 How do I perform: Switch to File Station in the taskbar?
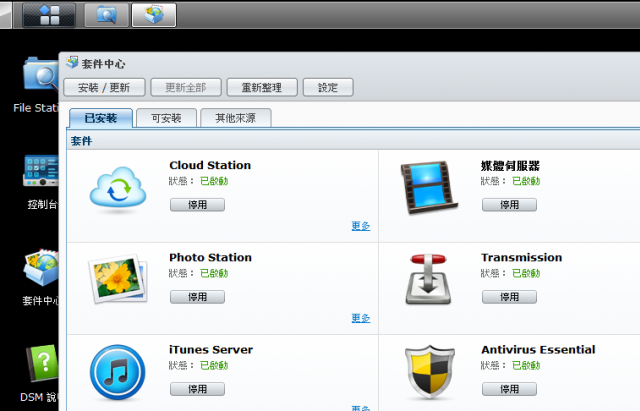pos(107,15)
